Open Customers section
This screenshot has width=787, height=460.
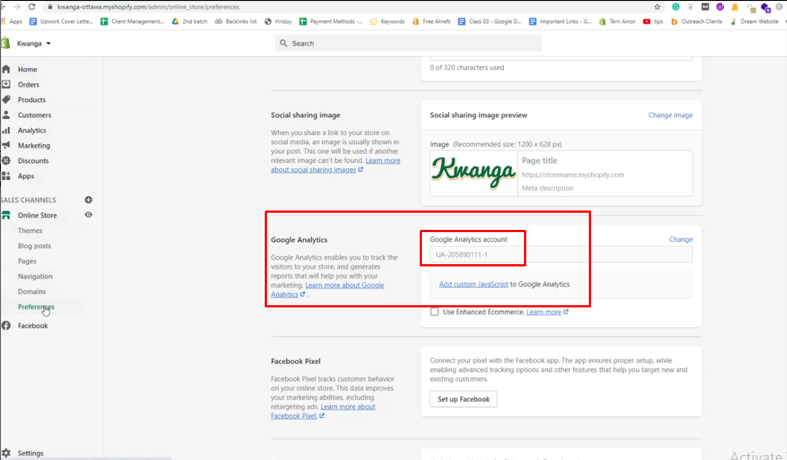pos(34,115)
